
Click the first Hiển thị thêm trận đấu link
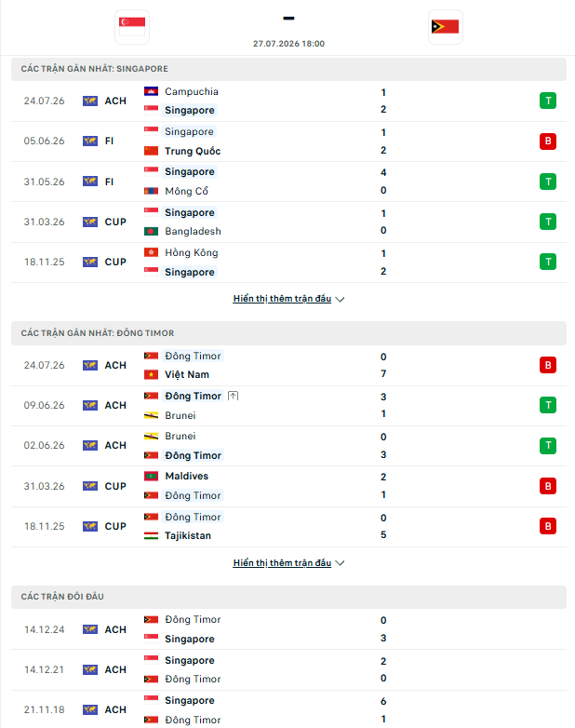click(x=282, y=299)
